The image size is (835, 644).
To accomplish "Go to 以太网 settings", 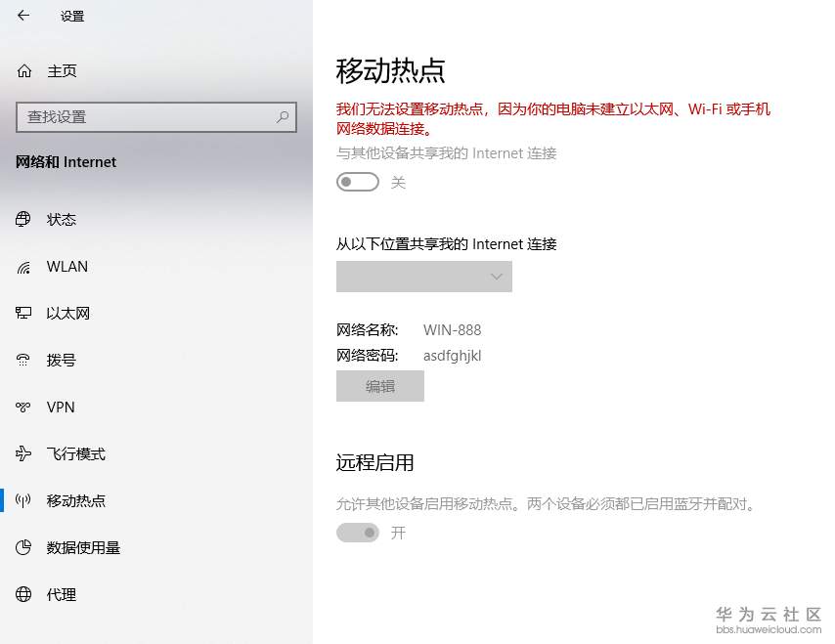I will pos(156,313).
